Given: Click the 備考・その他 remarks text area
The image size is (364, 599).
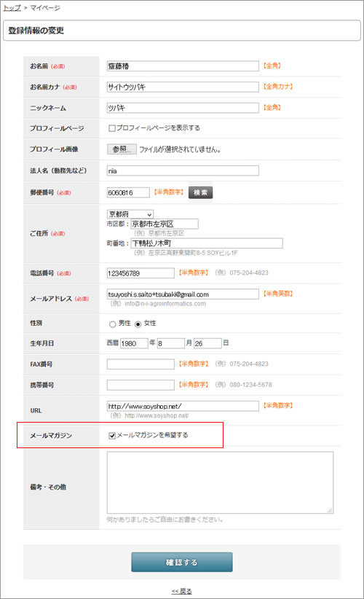Looking at the screenshot, I should (220, 482).
